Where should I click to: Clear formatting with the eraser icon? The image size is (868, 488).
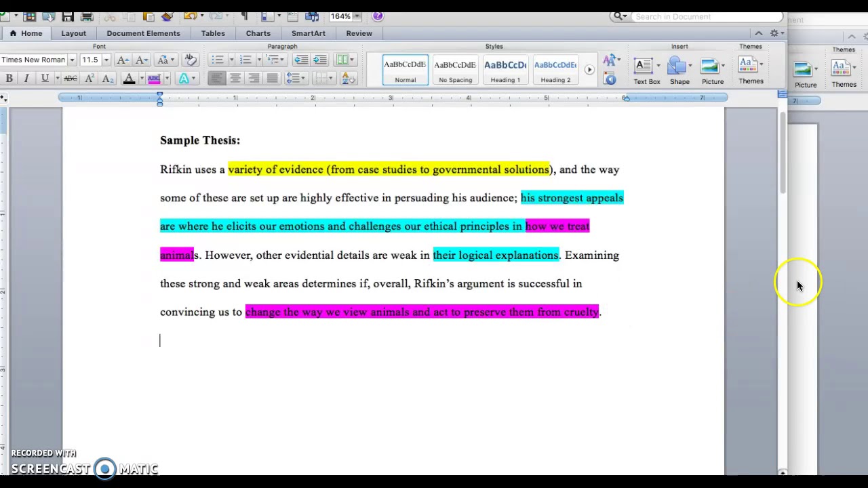[x=191, y=60]
